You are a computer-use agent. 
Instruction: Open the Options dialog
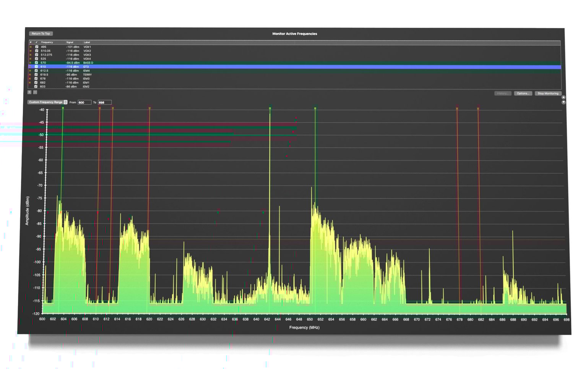[x=523, y=93]
